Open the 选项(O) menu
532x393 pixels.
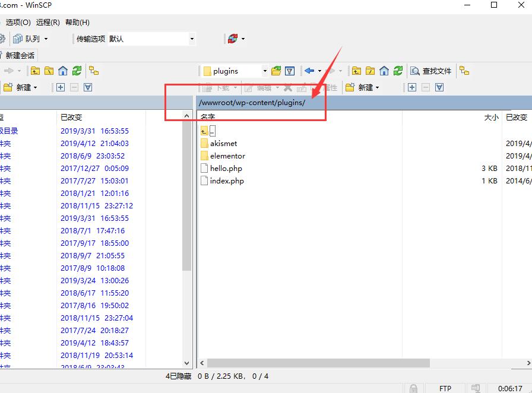click(18, 23)
